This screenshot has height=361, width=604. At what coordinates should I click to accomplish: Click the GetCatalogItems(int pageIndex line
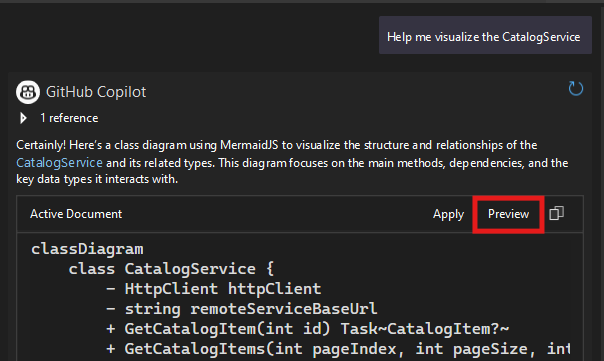pos(338,349)
